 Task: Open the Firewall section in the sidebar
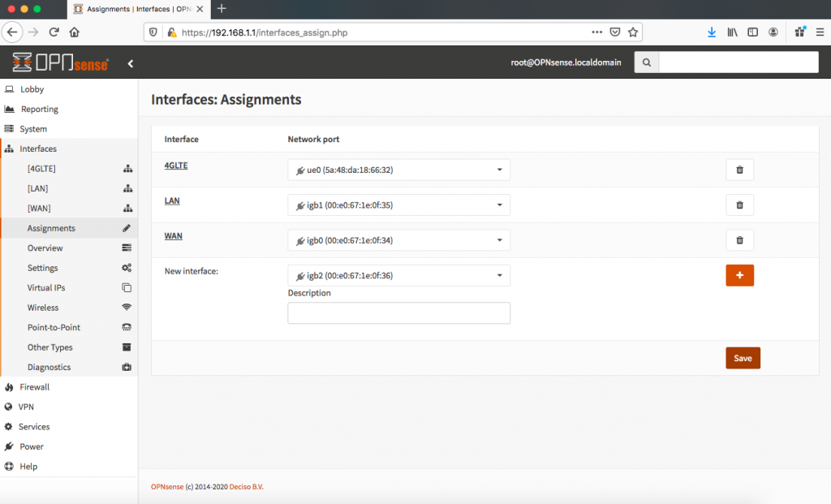[x=36, y=387]
